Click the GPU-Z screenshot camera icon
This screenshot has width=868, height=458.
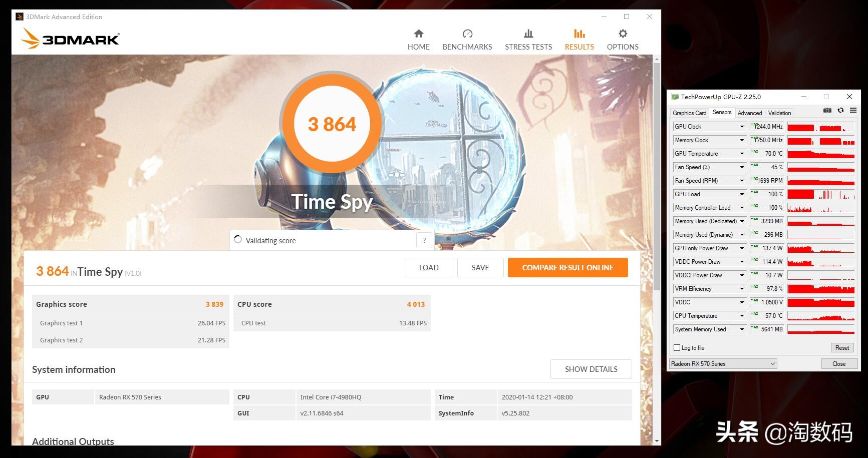pyautogui.click(x=827, y=110)
